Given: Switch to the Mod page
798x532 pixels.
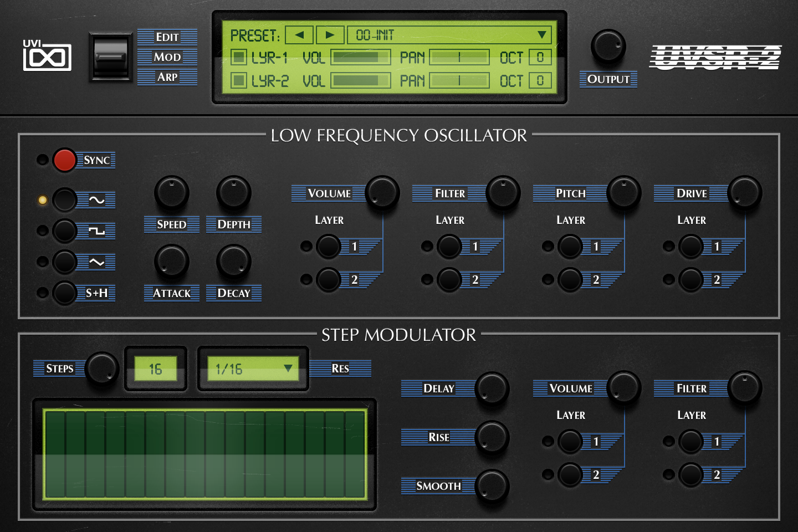Looking at the screenshot, I should click(x=167, y=57).
